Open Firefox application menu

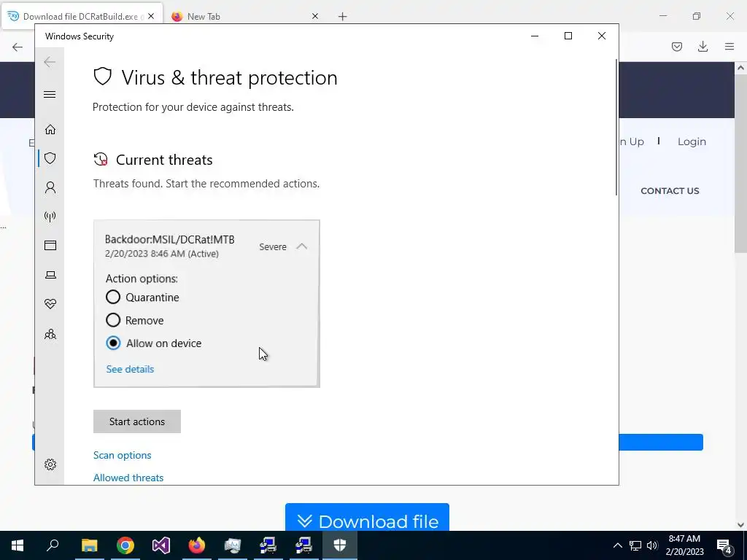(x=729, y=47)
